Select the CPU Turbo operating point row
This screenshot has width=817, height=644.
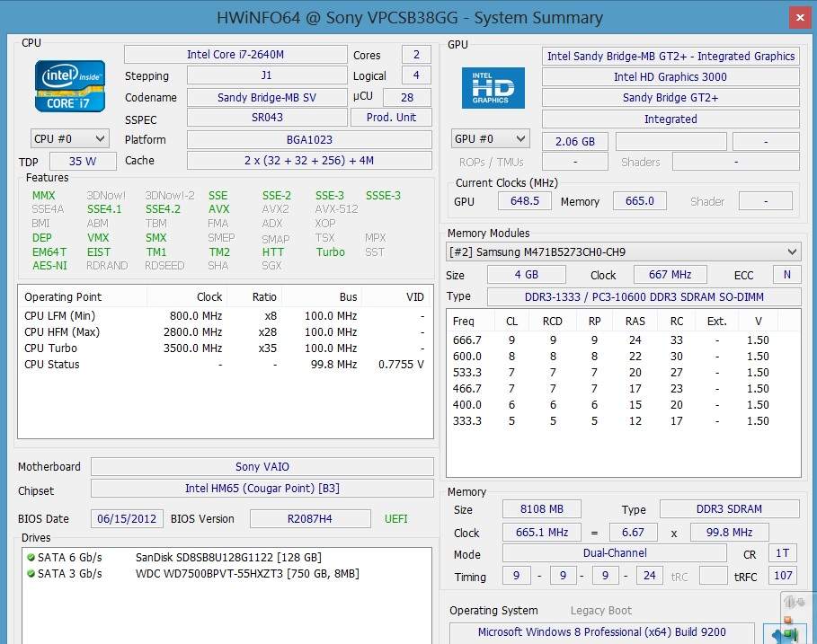(225, 348)
